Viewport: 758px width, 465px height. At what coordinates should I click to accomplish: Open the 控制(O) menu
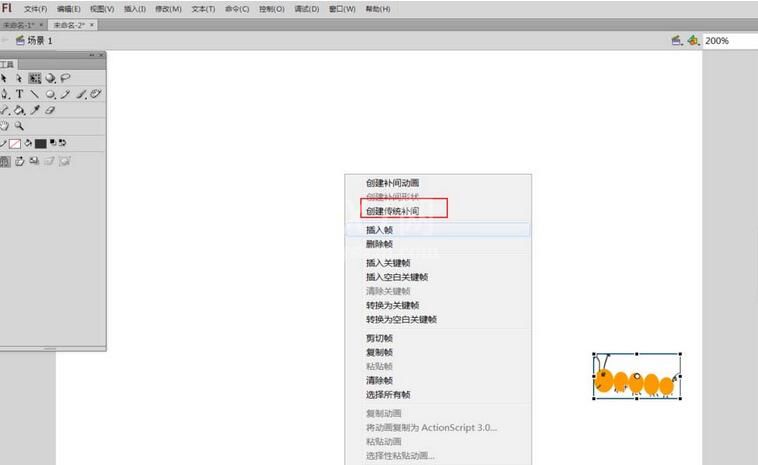coord(272,9)
